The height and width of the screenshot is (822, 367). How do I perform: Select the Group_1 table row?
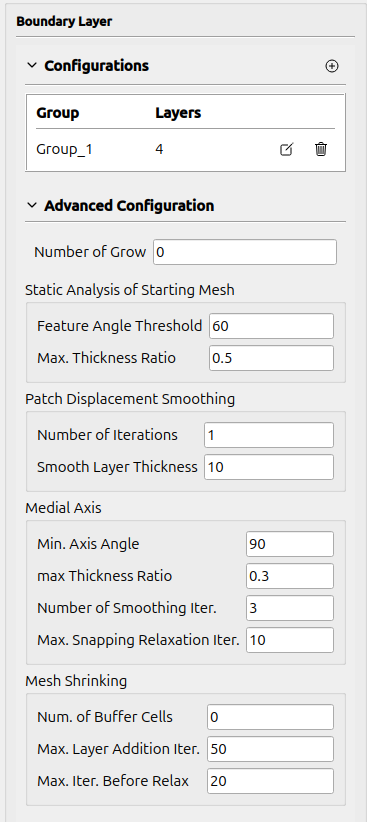[x=185, y=149]
